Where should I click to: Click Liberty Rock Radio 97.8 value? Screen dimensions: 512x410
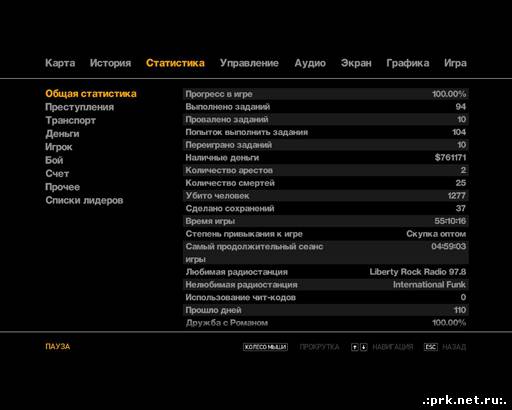tap(418, 272)
